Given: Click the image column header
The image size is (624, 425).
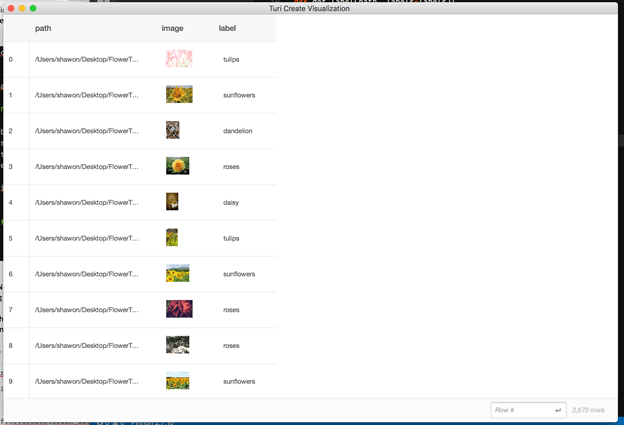Looking at the screenshot, I should click(x=172, y=28).
